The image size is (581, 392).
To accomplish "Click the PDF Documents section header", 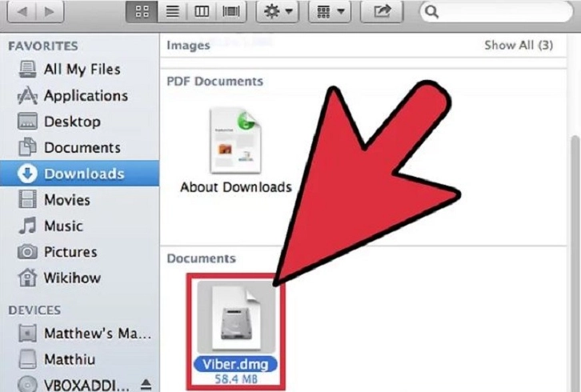I will (215, 81).
